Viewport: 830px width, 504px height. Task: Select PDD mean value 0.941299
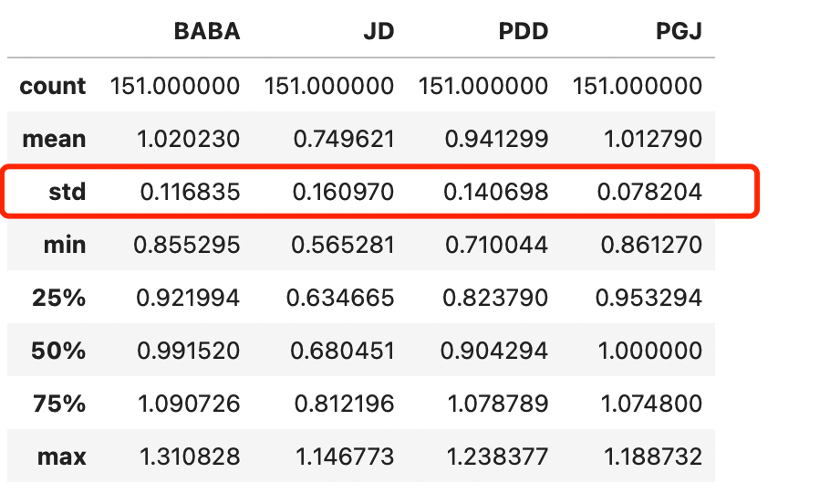[x=497, y=138]
